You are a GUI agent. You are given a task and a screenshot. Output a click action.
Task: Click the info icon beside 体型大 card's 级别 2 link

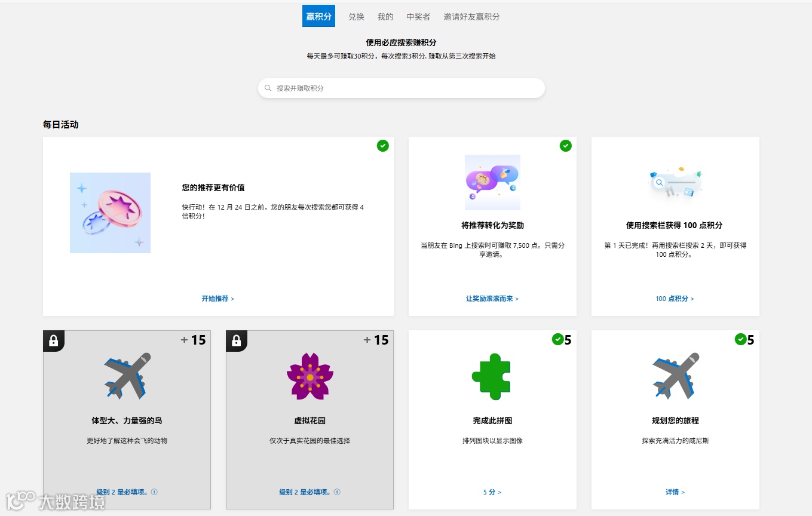click(154, 492)
